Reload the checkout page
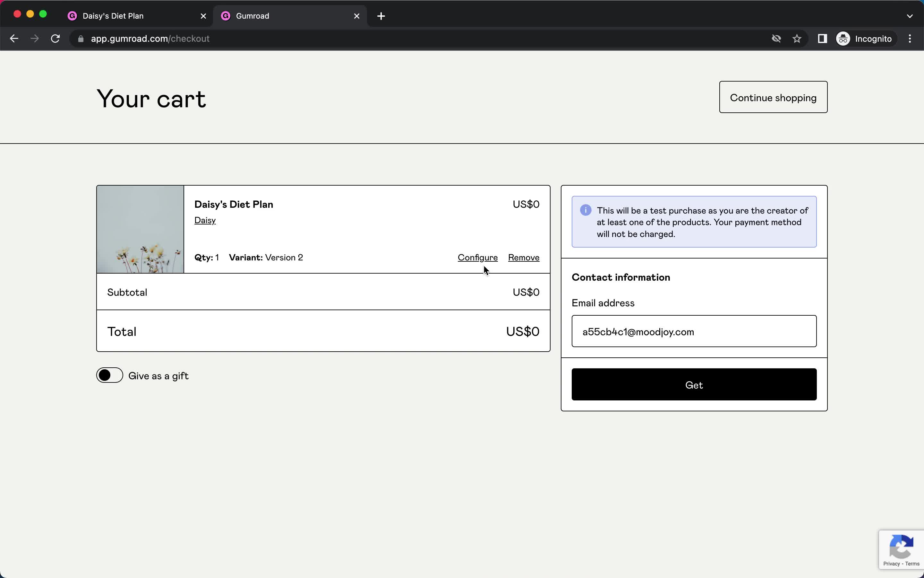This screenshot has width=924, height=578. click(56, 39)
